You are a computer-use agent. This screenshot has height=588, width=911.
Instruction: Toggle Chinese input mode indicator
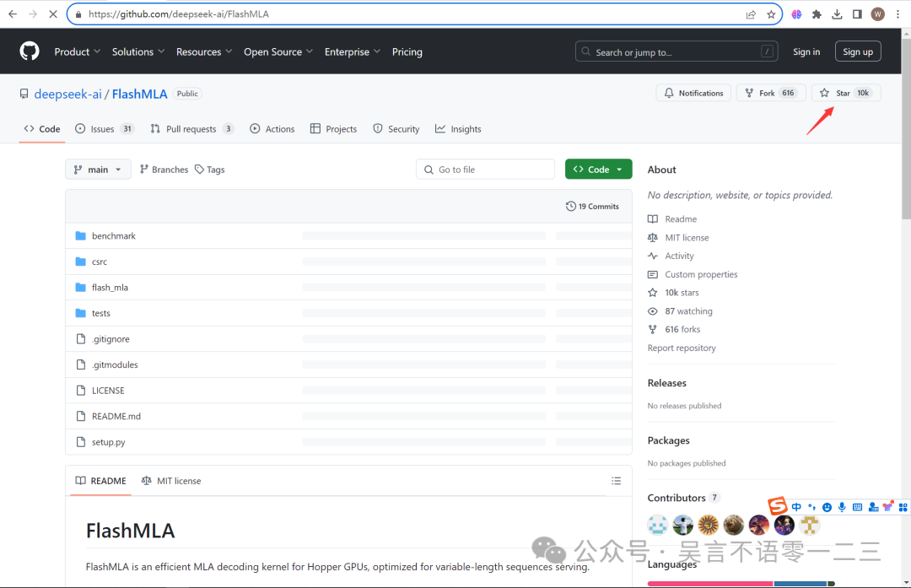coord(796,507)
